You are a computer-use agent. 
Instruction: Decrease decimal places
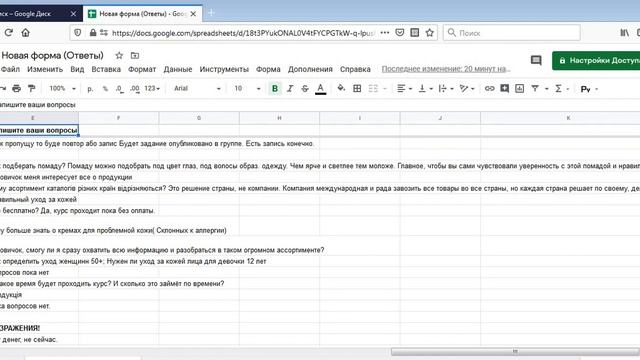pyautogui.click(x=119, y=89)
